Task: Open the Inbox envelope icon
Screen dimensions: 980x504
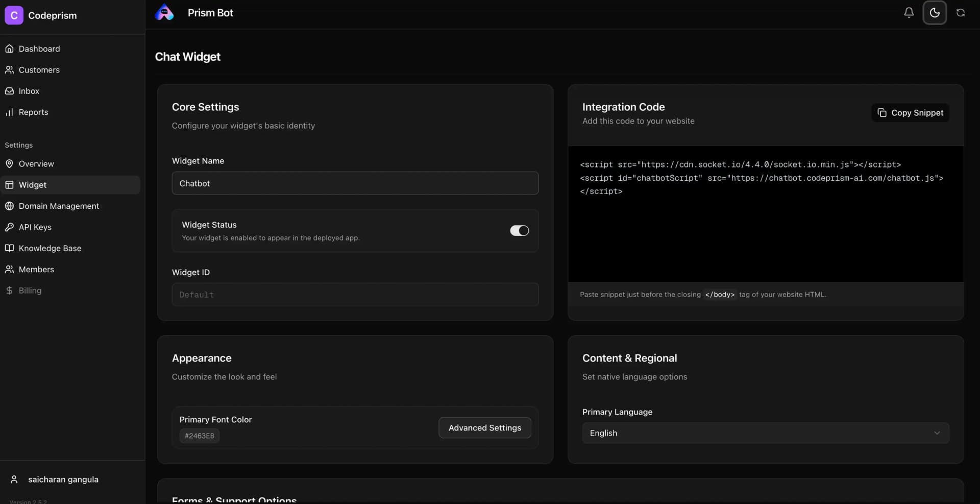Action: tap(10, 91)
